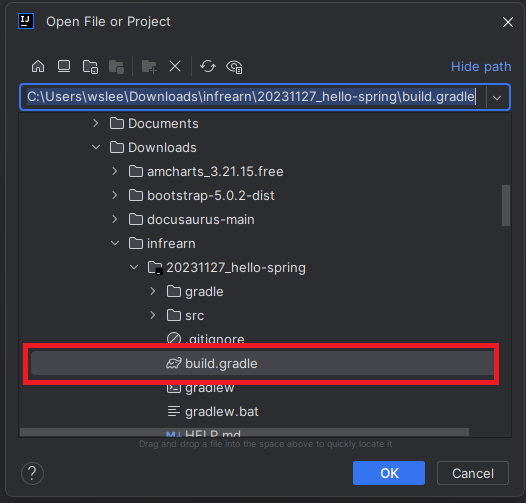The width and height of the screenshot is (526, 503).
Task: Select the 20231127_hello-spring folder name
Action: [236, 268]
